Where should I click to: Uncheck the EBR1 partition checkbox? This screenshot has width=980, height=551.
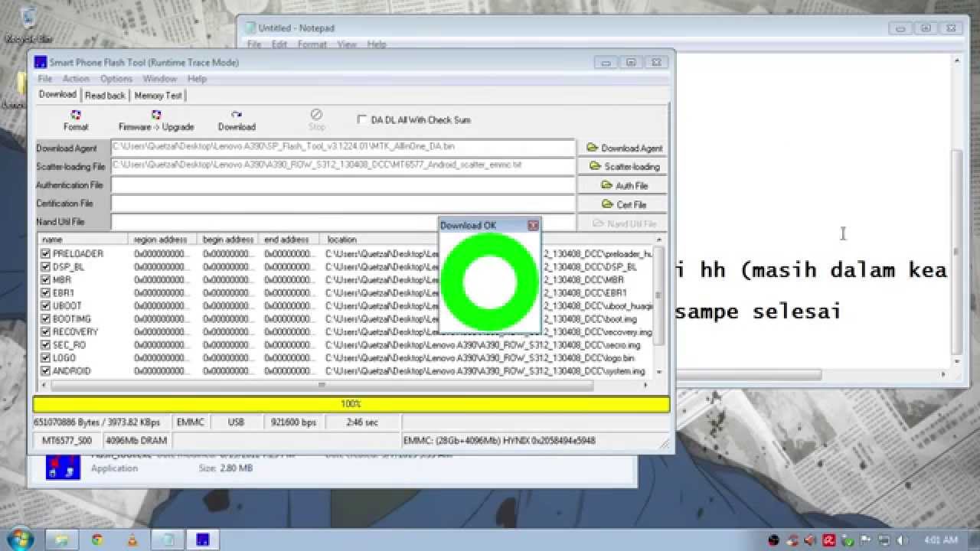click(46, 292)
